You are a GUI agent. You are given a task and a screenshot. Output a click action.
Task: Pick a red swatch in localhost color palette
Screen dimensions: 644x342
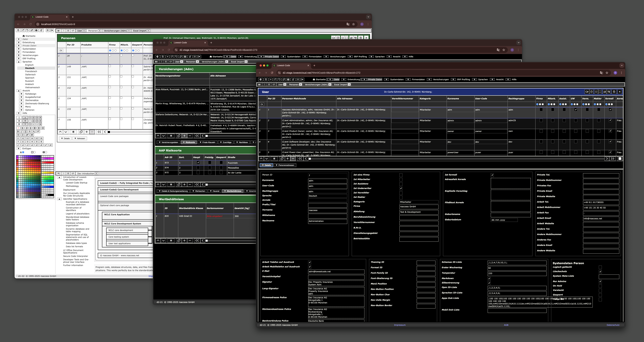[52, 162]
